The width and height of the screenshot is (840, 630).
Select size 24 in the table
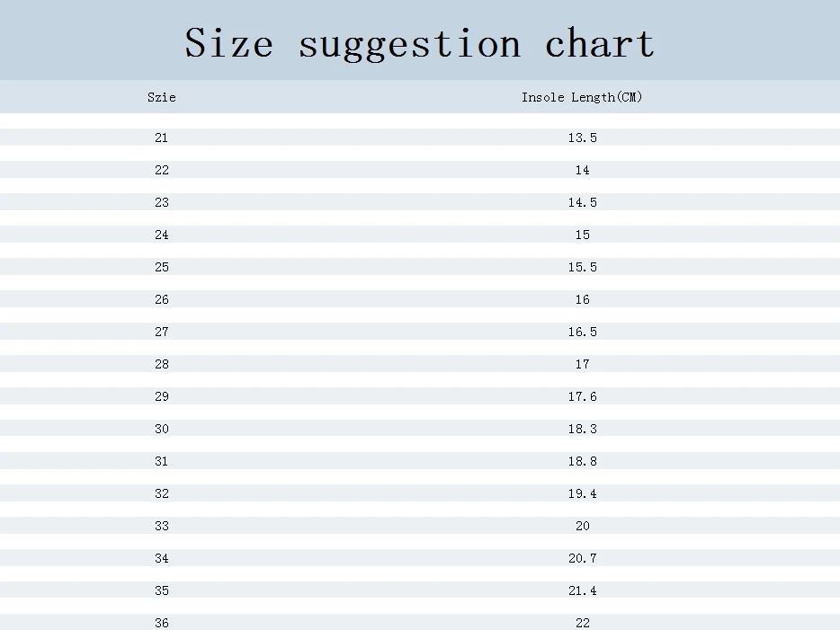[x=162, y=235]
